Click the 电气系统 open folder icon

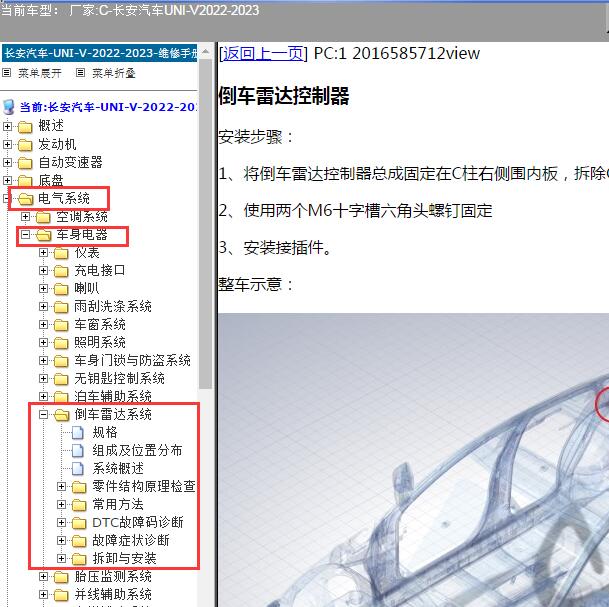(25, 199)
